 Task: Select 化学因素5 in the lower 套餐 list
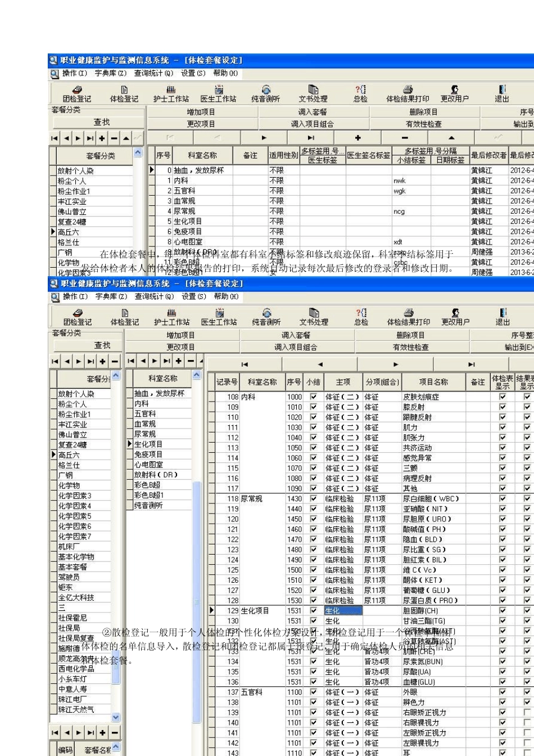(x=75, y=516)
